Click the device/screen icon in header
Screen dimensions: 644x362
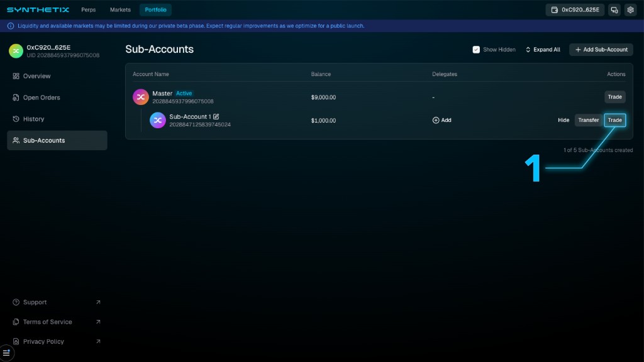pyautogui.click(x=614, y=10)
